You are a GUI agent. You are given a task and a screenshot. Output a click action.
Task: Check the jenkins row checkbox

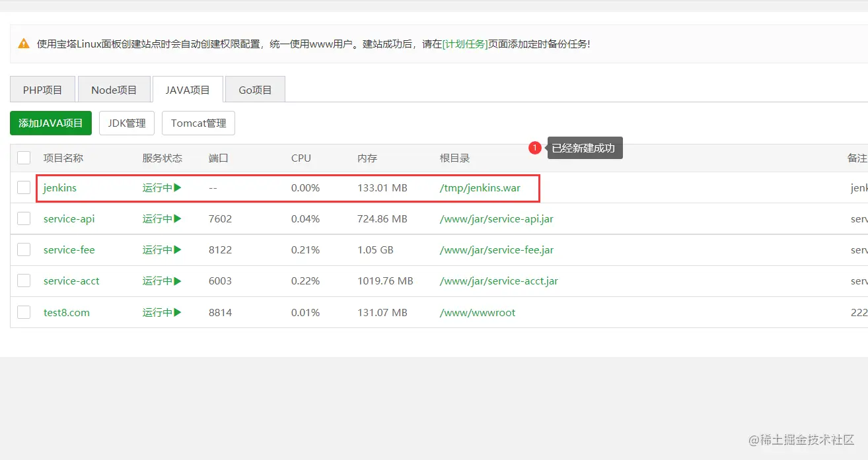(24, 187)
